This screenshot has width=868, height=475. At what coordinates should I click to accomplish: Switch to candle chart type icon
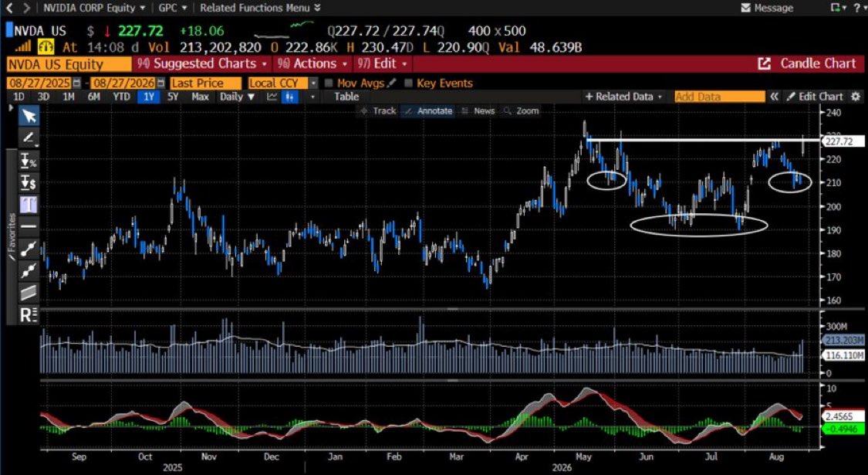point(290,97)
